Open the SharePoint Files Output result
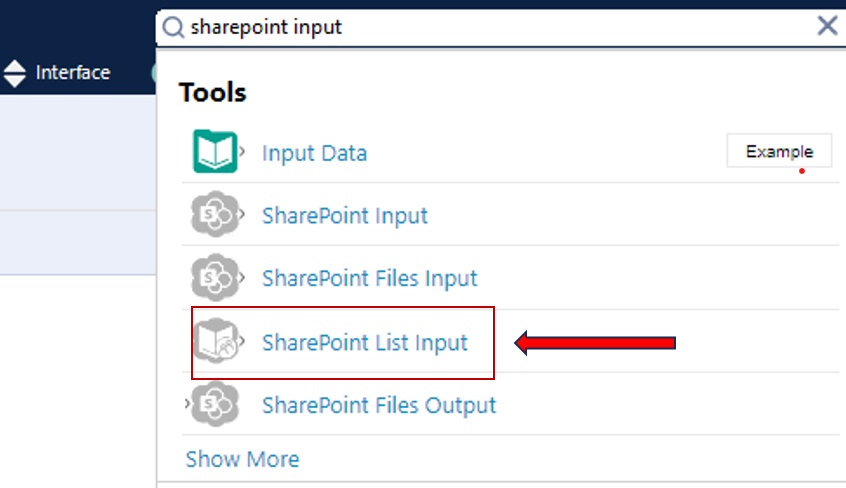Viewport: 846px width, 488px height. pos(379,405)
